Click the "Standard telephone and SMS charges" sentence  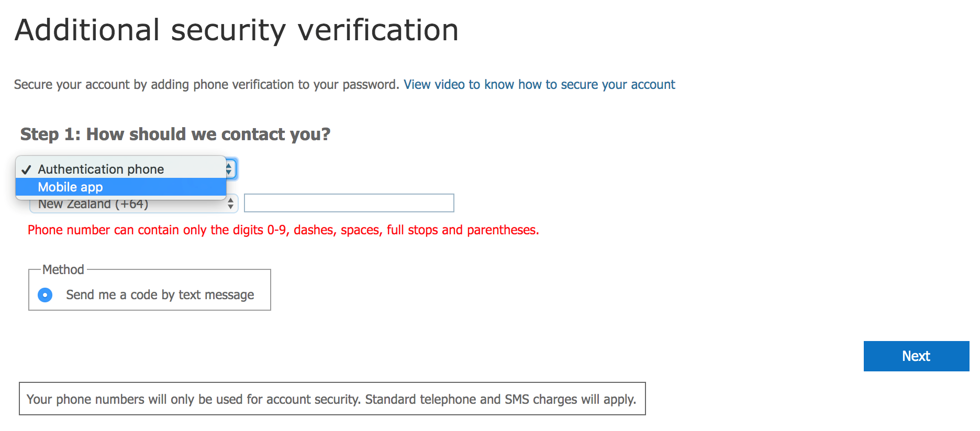[x=500, y=400]
